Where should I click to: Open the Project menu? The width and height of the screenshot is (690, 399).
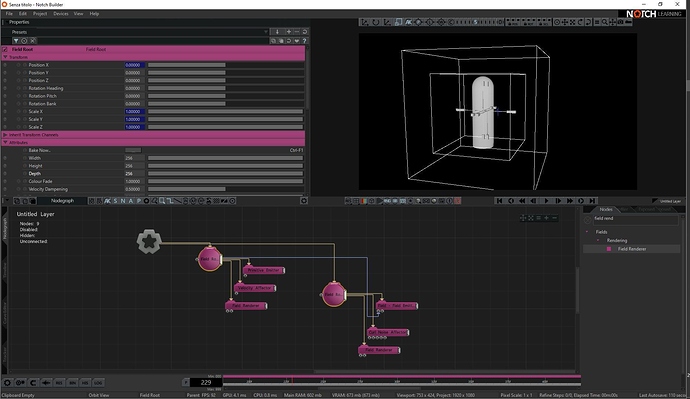pyautogui.click(x=40, y=14)
